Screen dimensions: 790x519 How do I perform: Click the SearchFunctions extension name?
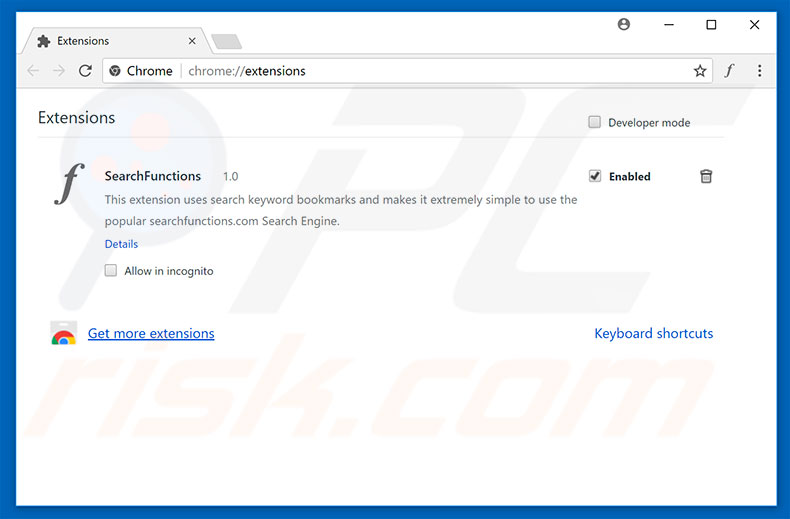pos(153,176)
